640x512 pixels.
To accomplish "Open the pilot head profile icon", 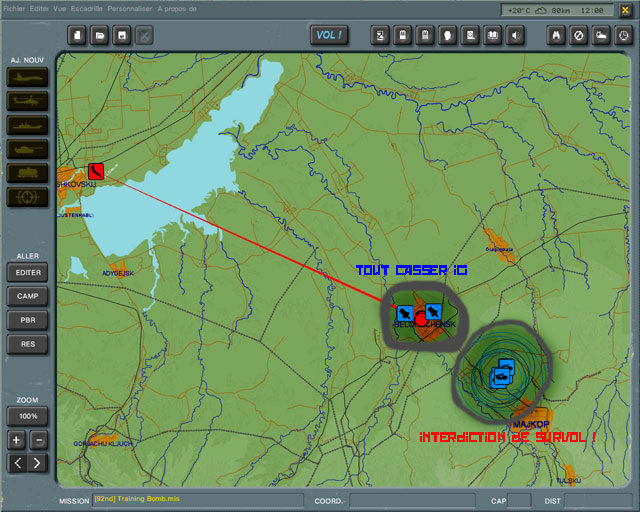I will pos(448,36).
